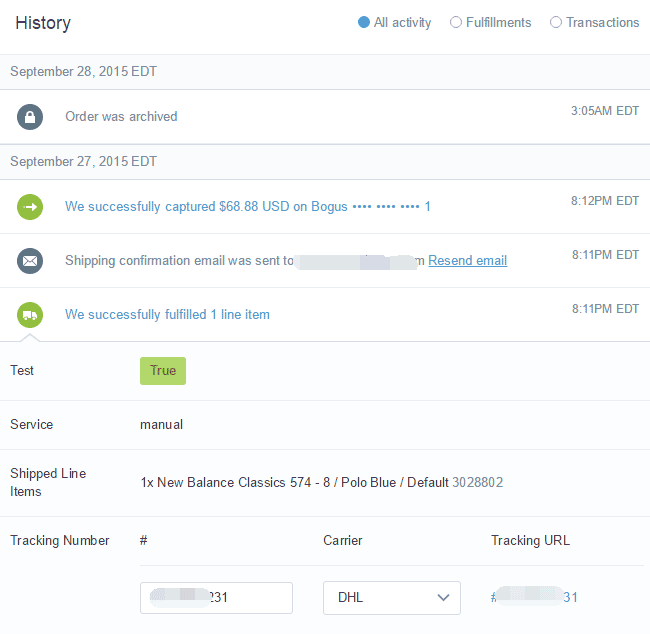650x634 pixels.
Task: Click the tracking number input field
Action: [x=216, y=598]
